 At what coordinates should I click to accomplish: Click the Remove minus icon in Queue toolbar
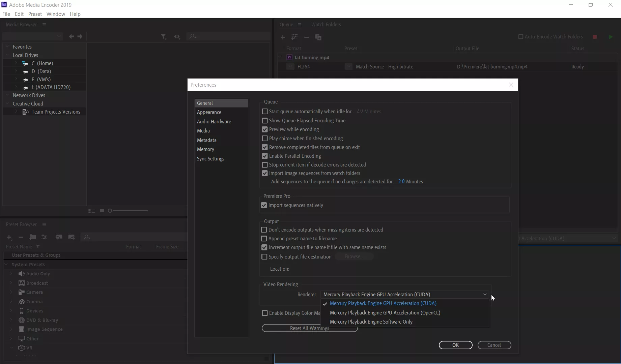click(306, 37)
